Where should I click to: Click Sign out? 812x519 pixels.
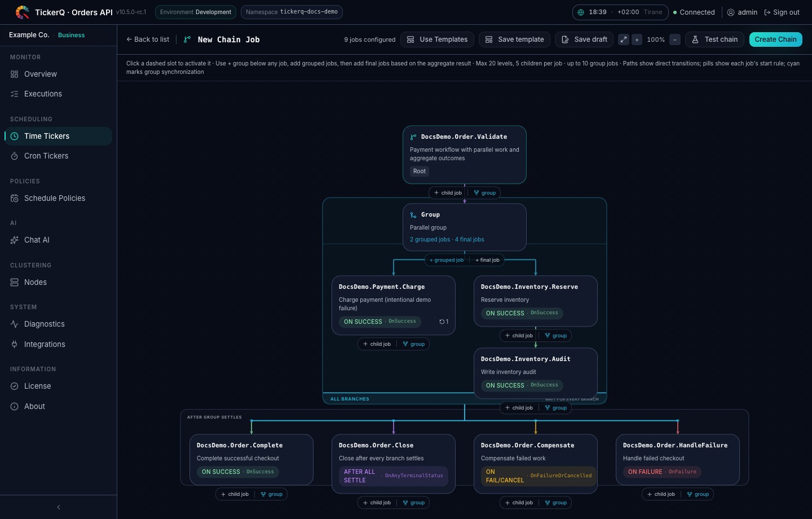[x=782, y=12]
